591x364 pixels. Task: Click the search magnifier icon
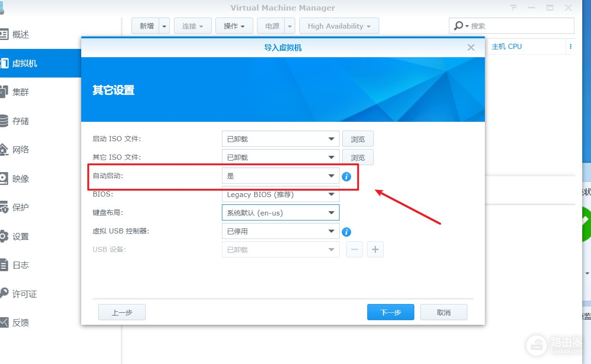click(x=459, y=26)
